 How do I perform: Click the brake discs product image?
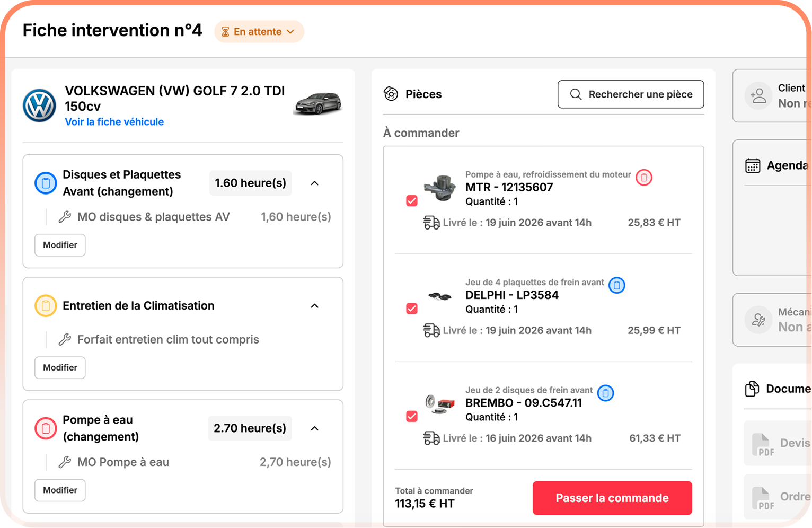tap(440, 404)
